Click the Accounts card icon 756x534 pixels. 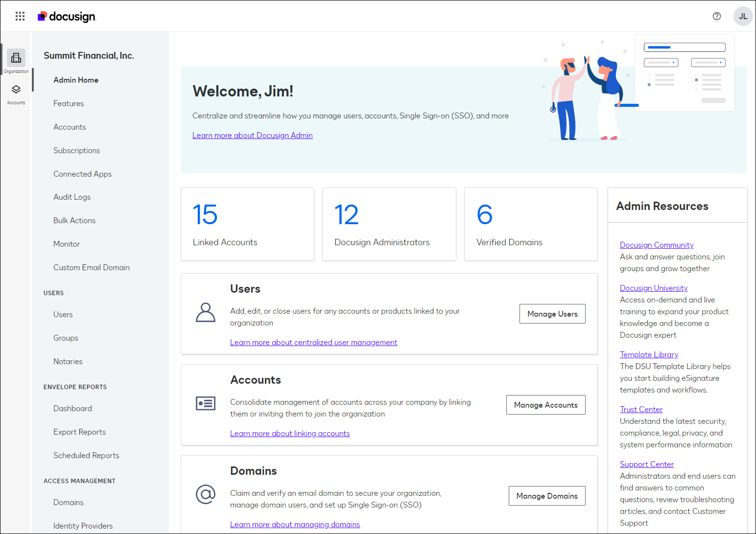(206, 403)
